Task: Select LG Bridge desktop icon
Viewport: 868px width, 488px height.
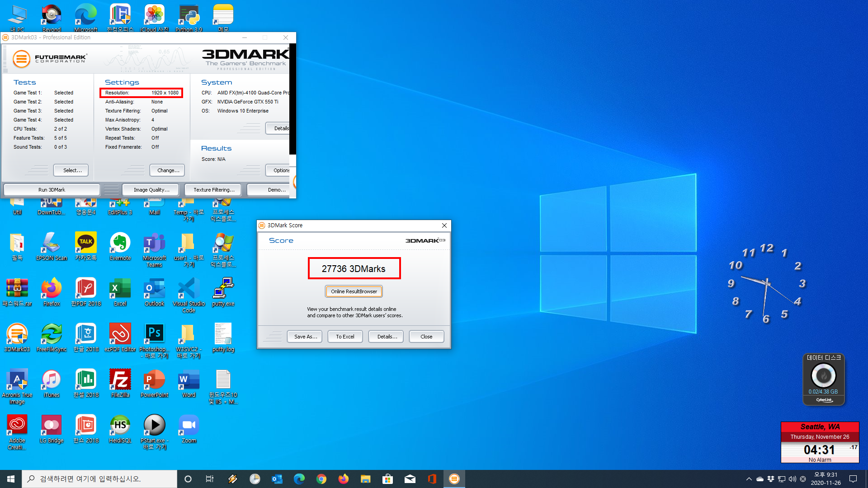Action: pyautogui.click(x=52, y=429)
